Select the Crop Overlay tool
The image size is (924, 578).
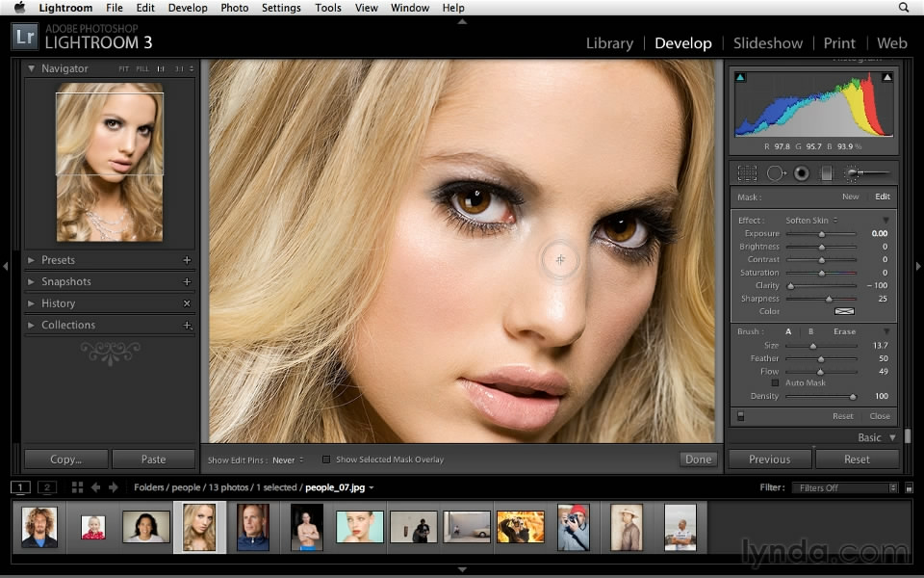click(x=747, y=172)
